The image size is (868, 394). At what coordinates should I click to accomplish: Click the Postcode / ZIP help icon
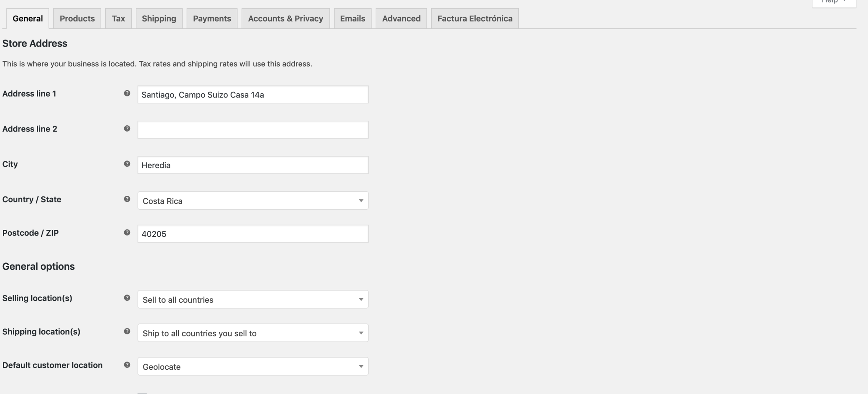tap(127, 233)
